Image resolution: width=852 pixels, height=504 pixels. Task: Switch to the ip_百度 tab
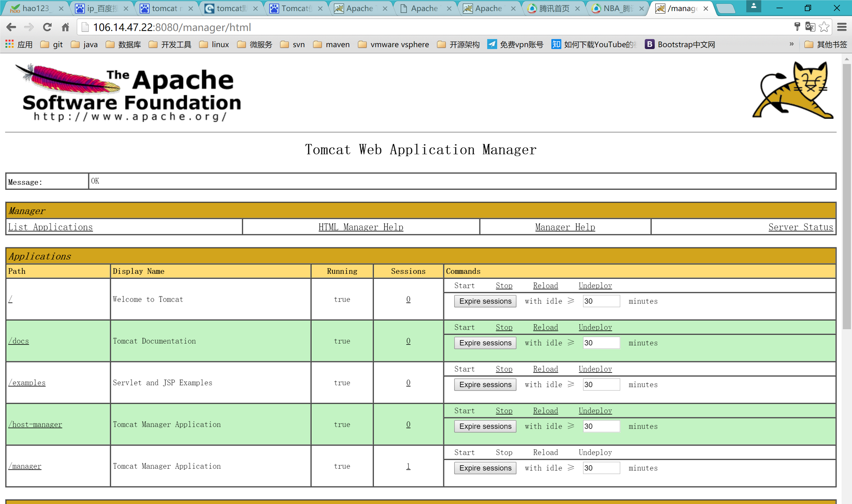pyautogui.click(x=102, y=9)
